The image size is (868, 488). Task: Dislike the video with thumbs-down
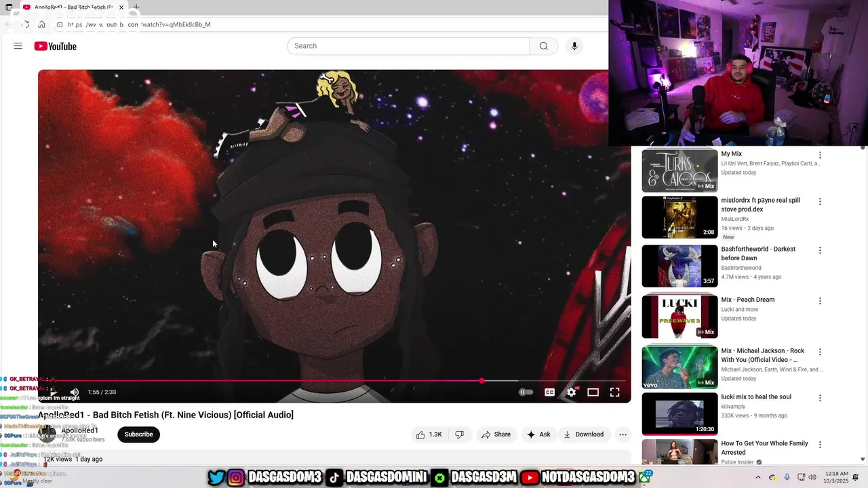tap(459, 434)
